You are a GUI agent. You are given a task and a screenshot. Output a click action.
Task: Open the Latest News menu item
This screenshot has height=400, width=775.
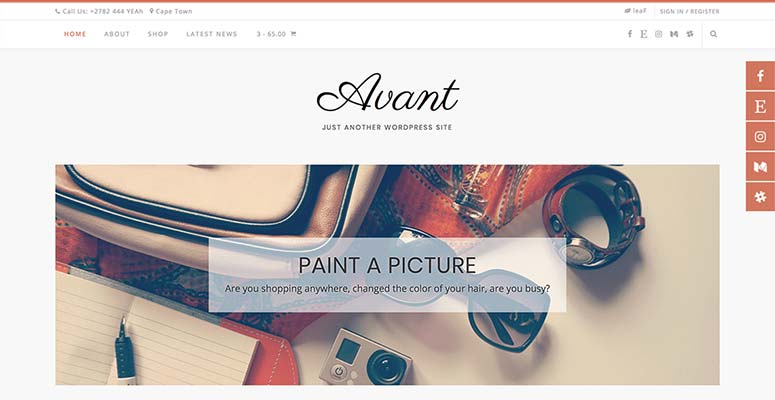coord(212,34)
